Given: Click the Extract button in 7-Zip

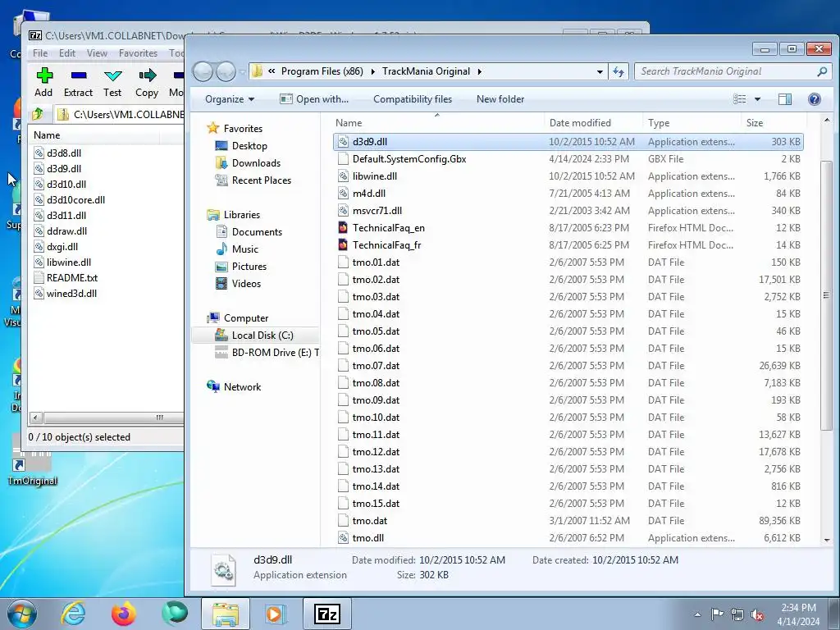Looking at the screenshot, I should (x=78, y=82).
